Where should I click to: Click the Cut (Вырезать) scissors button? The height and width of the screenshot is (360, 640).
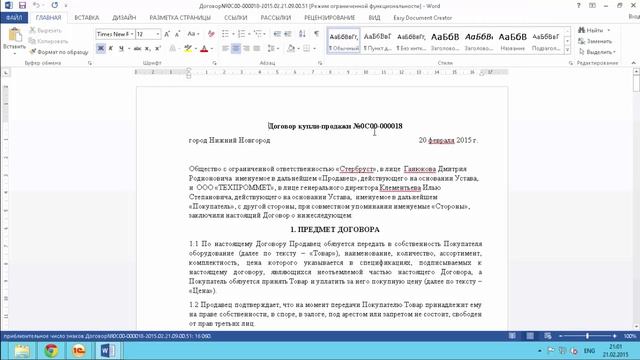pyautogui.click(x=45, y=30)
